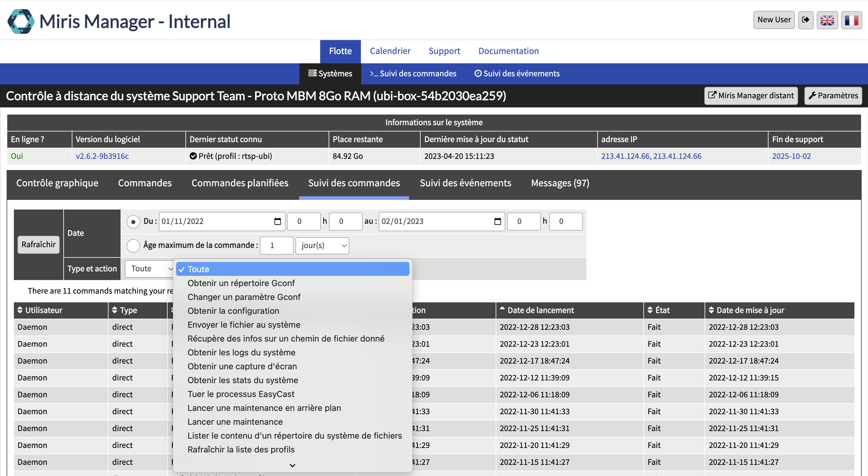Click the Rafraîchir button
Image resolution: width=868 pixels, height=476 pixels.
[38, 244]
